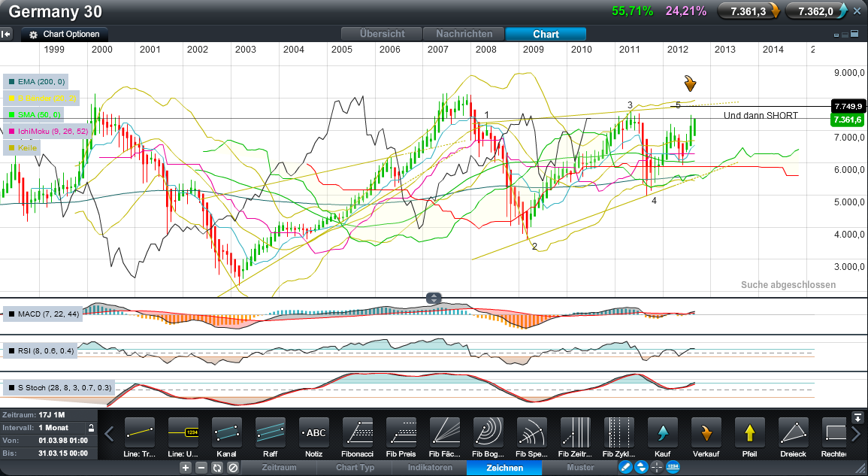This screenshot has height=476, width=868.
Task: Click the 7.362,0 buy price button
Action: pyautogui.click(x=816, y=11)
